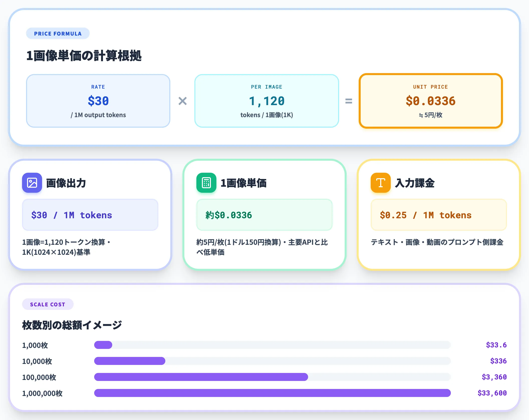This screenshot has width=529, height=420.
Task: Click the PRICE FORMULA badge
Action: click(58, 34)
